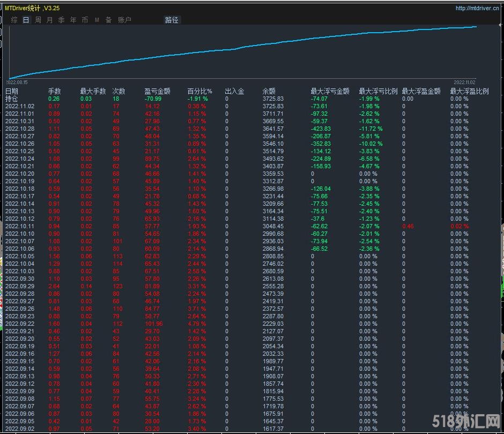
Task: Open the 币 currency tab
Action: (85, 20)
